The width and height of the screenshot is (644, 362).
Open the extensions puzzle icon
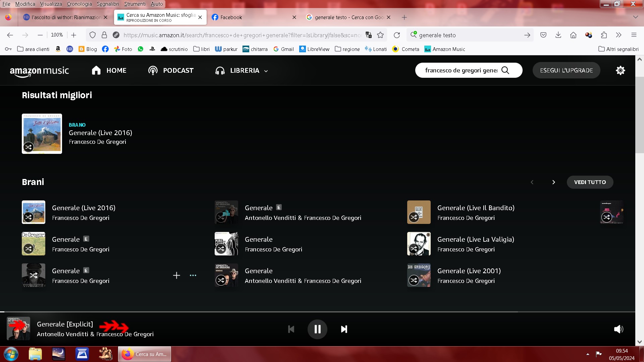click(x=604, y=35)
